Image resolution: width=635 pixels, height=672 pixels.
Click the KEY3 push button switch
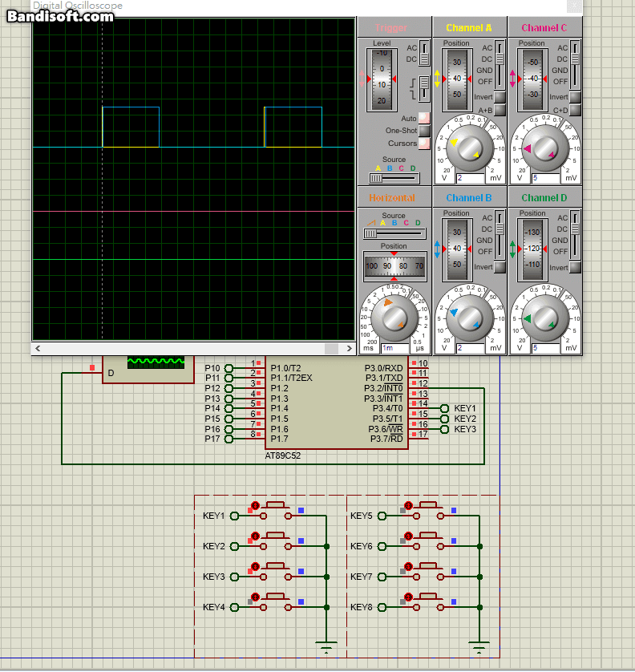[276, 572]
